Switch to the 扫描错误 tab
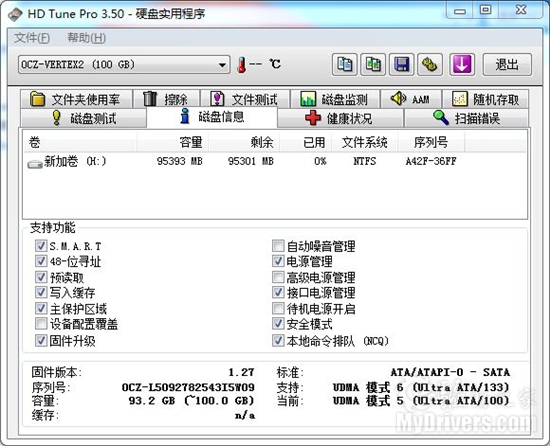 466,118
